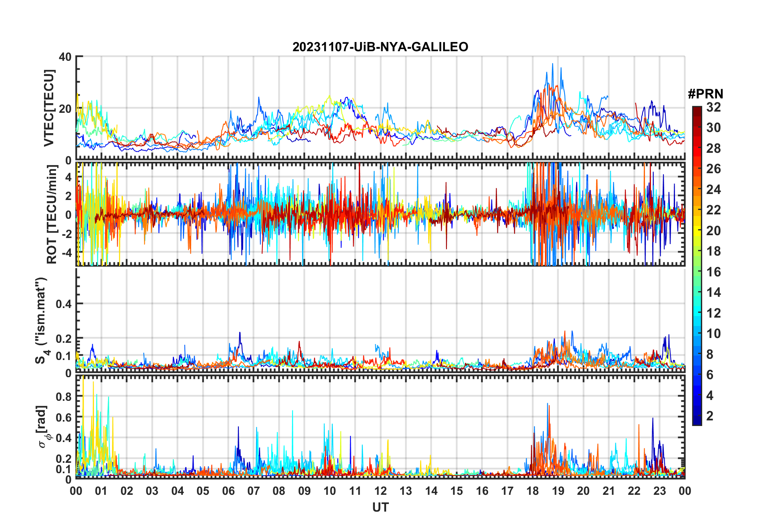Click the VTEC peak near 19 UT
The height and width of the screenshot is (532, 761).
[553, 64]
